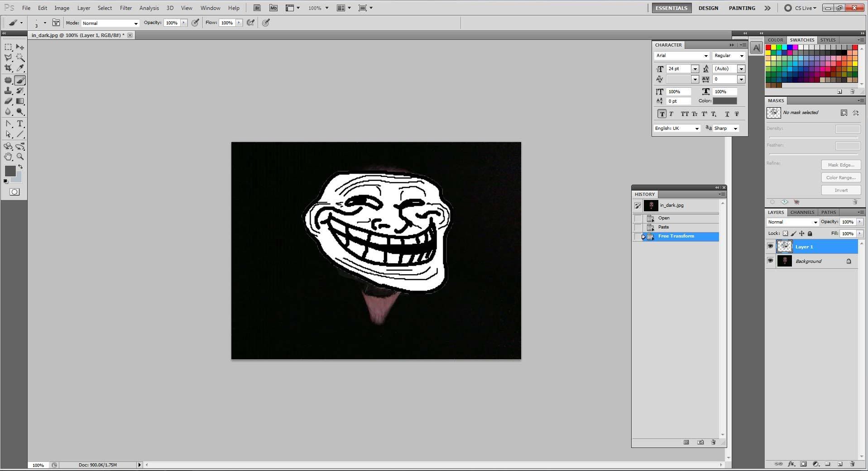Launch Mini Bridge from the top bar
This screenshot has height=471, width=868.
(273, 8)
